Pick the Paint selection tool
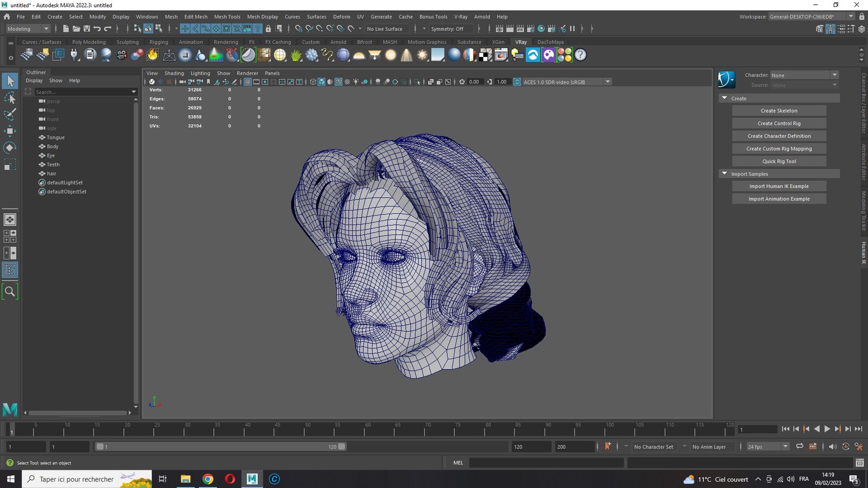The height and width of the screenshot is (488, 868). [10, 114]
